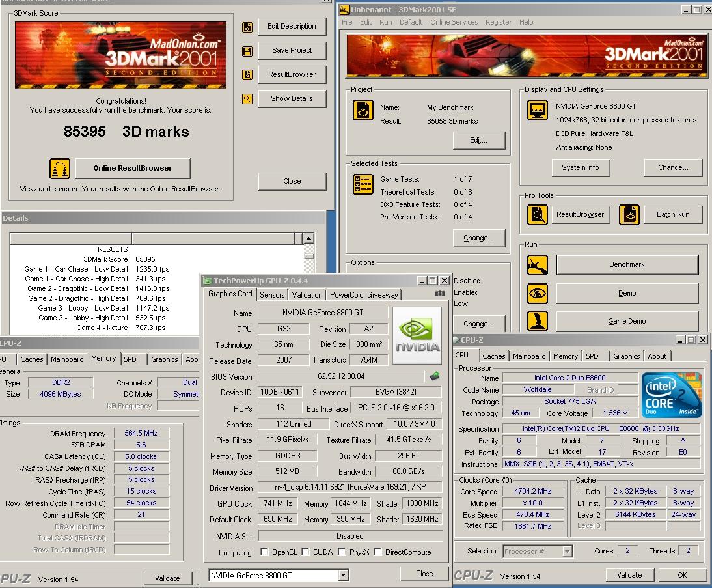
Task: Click the Batch Run button
Action: pos(673,214)
